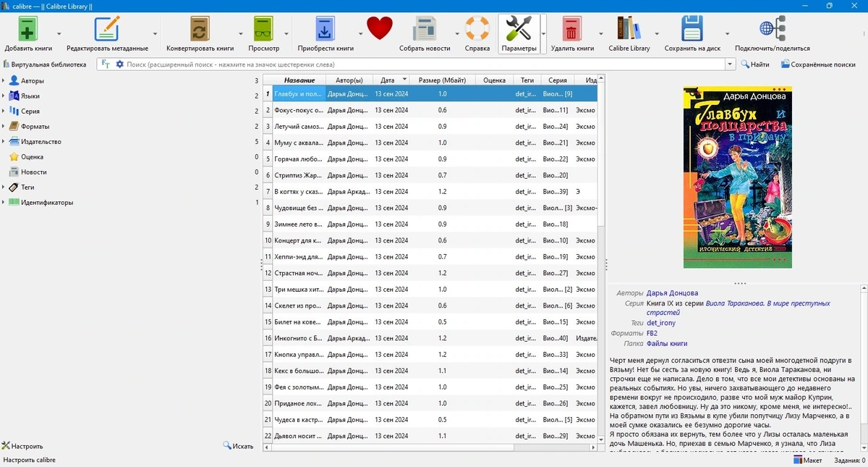Open the Convert books dropdown arrow

[241, 33]
